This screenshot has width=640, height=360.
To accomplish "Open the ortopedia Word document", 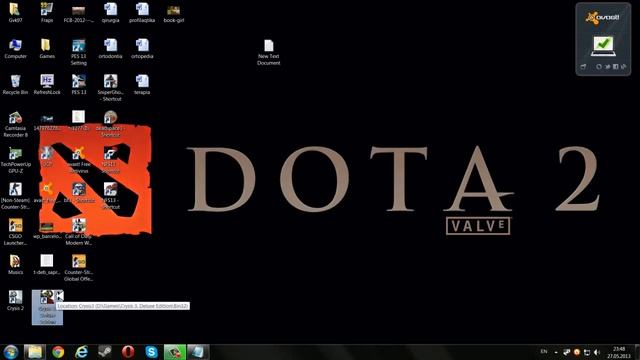I will coord(142,49).
